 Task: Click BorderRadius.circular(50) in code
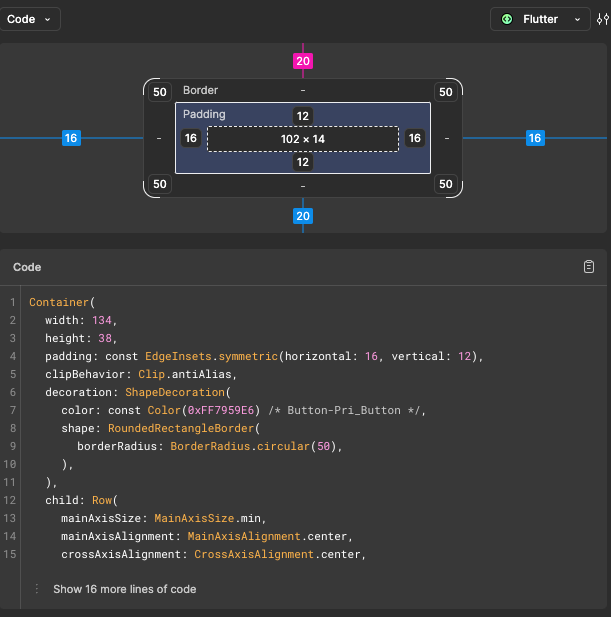coord(253,446)
